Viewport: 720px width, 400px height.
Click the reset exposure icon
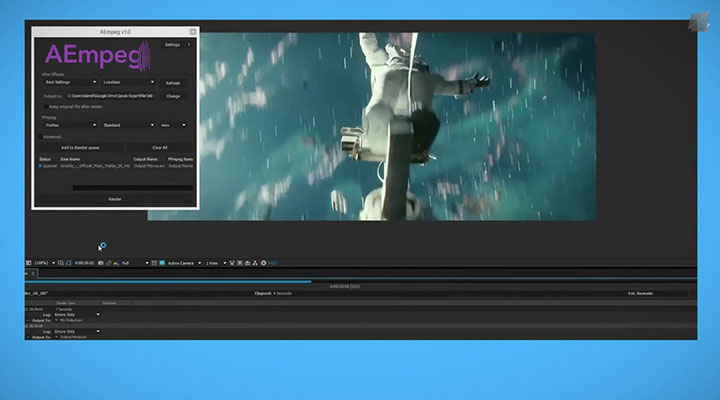(x=264, y=263)
